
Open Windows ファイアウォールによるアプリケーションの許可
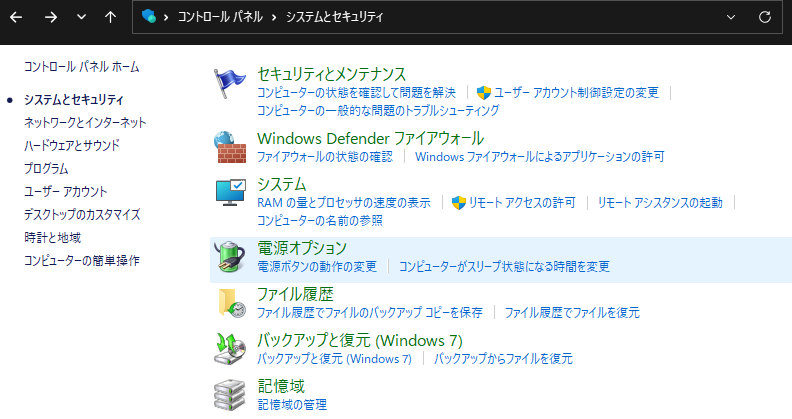539,157
